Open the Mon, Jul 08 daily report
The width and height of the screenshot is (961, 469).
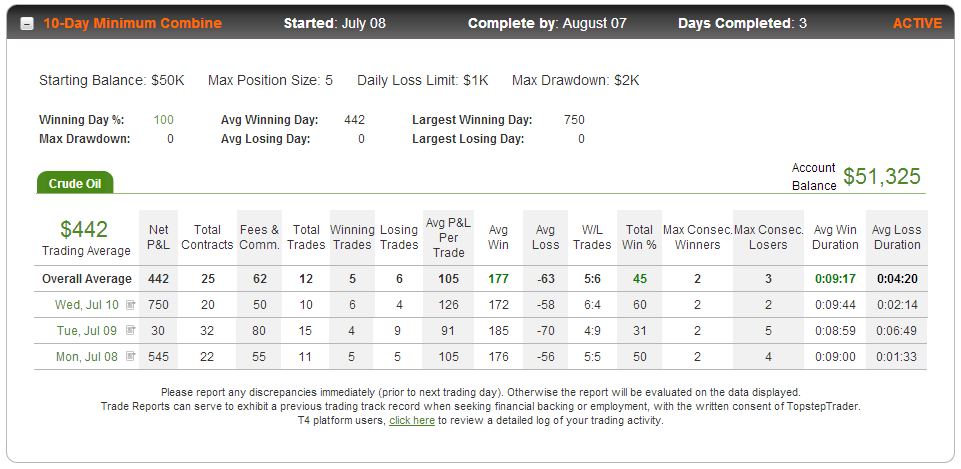click(x=86, y=356)
